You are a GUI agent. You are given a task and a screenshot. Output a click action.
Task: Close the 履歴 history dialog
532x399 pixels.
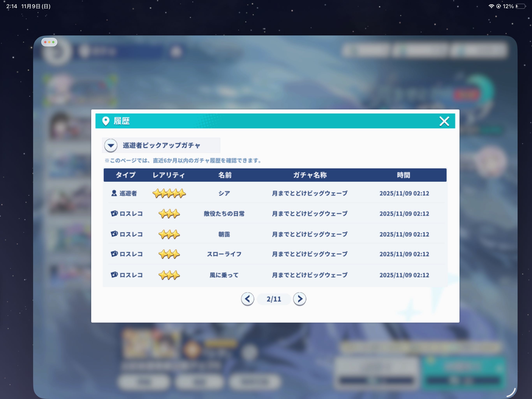coord(444,121)
